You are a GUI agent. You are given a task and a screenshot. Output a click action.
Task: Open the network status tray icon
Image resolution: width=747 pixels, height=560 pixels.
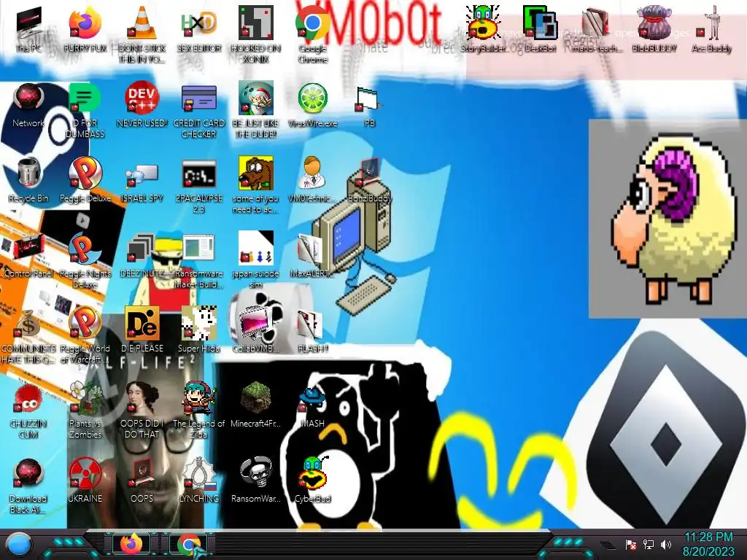tap(648, 544)
